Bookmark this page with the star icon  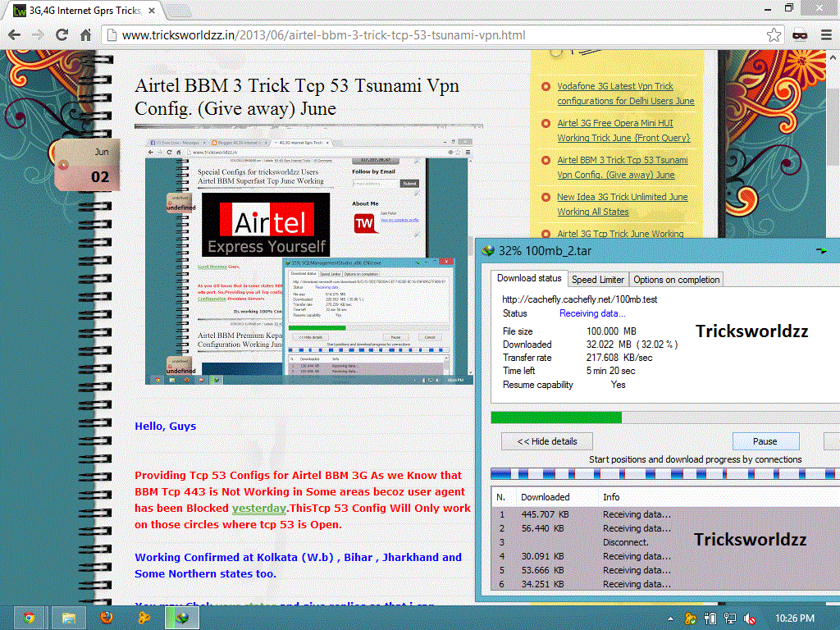(774, 35)
